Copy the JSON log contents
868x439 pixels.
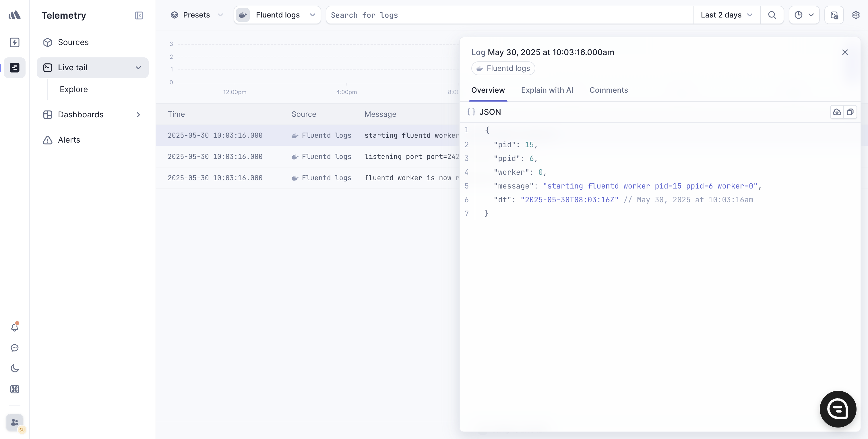(850, 112)
